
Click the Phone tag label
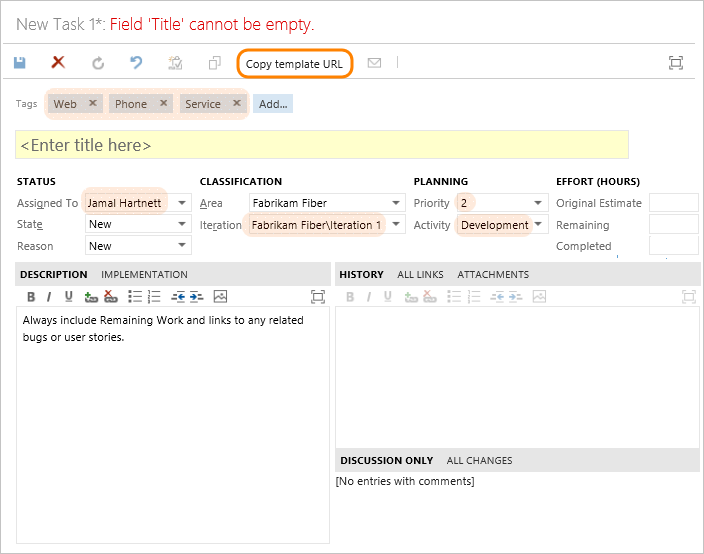131,104
